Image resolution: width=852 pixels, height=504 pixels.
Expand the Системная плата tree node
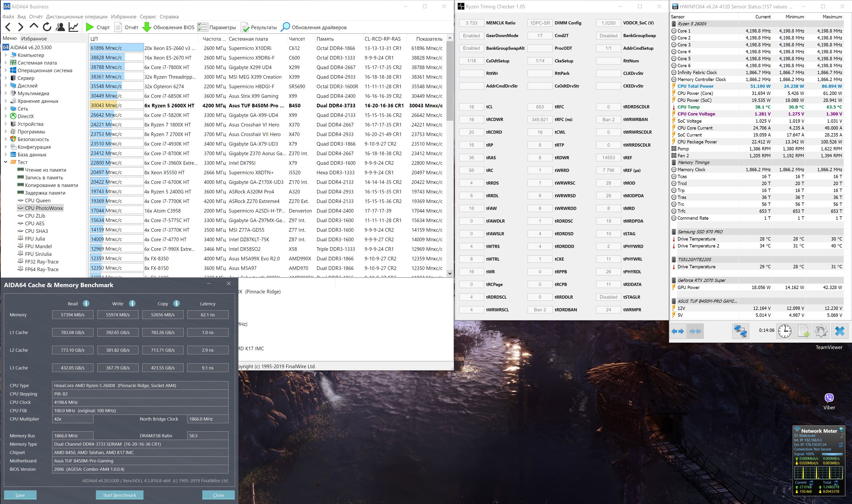5,63
